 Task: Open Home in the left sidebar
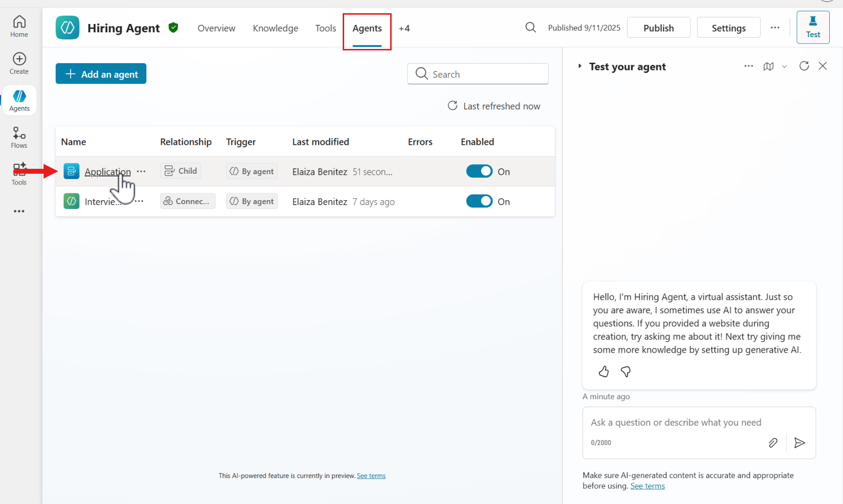point(19,26)
